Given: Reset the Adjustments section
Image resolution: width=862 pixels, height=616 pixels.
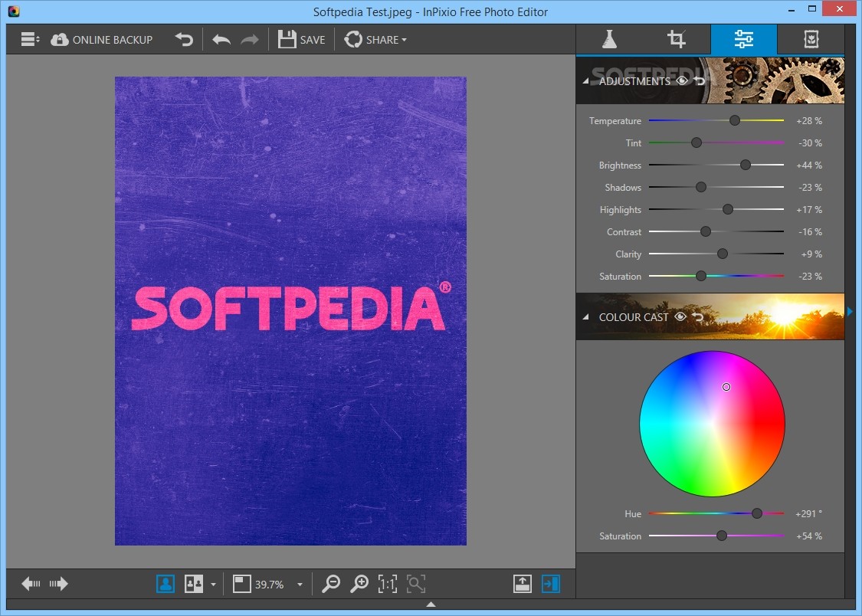Looking at the screenshot, I should tap(700, 80).
